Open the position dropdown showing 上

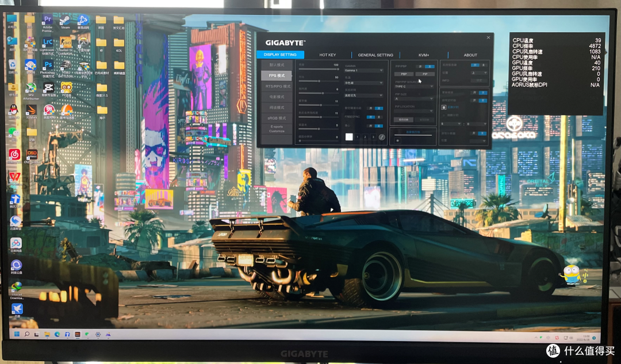point(479,73)
